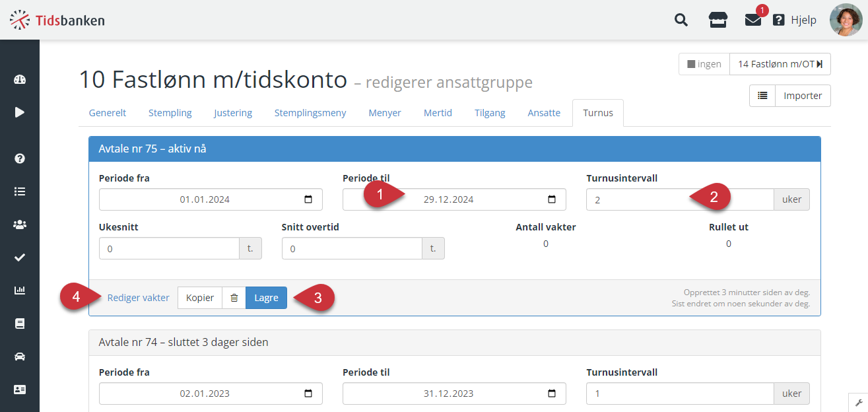Switch to the Mertid tab
Viewport: 868px width, 412px height.
click(x=438, y=113)
